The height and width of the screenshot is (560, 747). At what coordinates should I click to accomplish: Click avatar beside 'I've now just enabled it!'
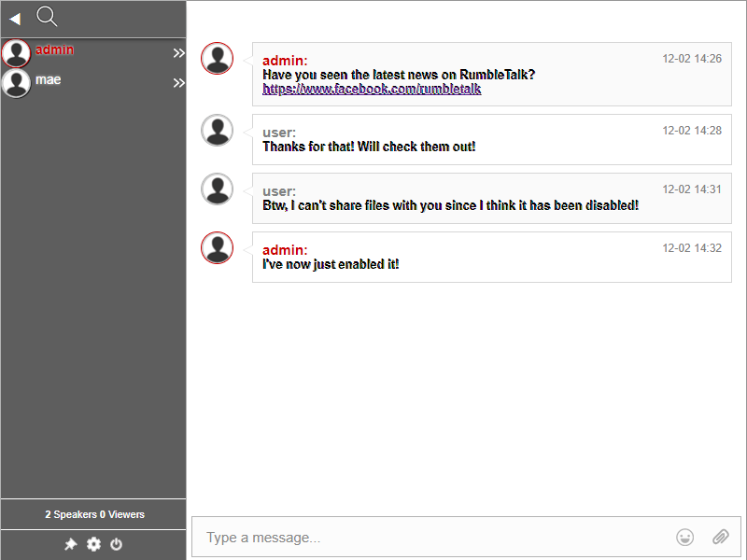pyautogui.click(x=218, y=247)
